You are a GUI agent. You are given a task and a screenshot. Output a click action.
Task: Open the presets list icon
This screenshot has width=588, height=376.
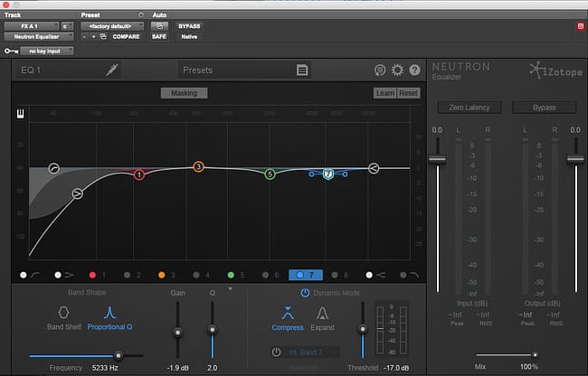(302, 70)
